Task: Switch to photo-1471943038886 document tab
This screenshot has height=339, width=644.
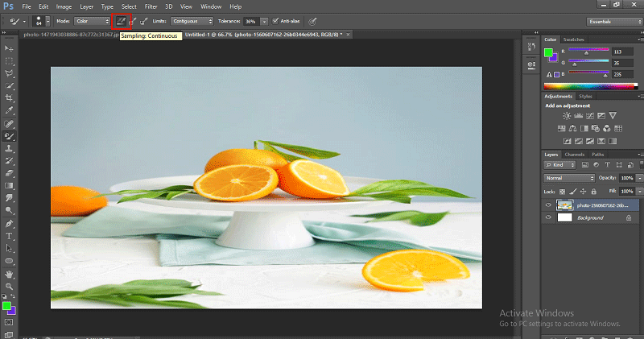Action: [71, 35]
